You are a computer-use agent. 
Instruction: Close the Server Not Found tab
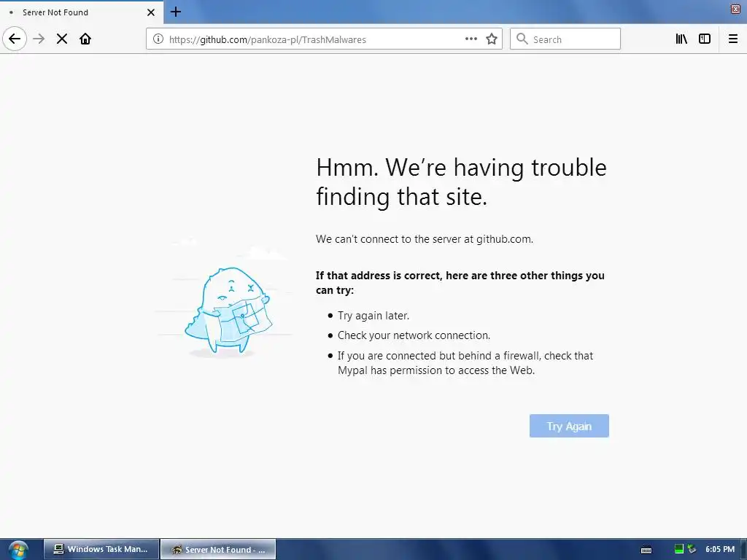(151, 12)
